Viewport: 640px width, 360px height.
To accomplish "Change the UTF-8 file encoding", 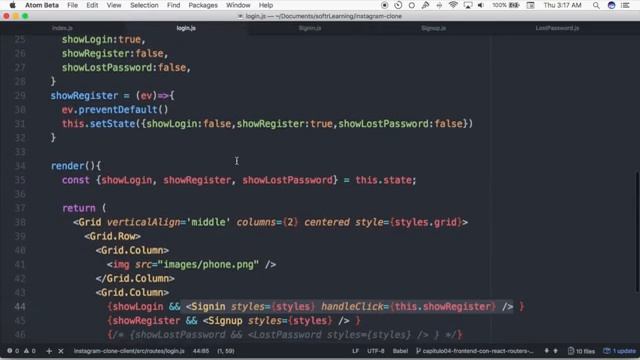I will pos(376,351).
